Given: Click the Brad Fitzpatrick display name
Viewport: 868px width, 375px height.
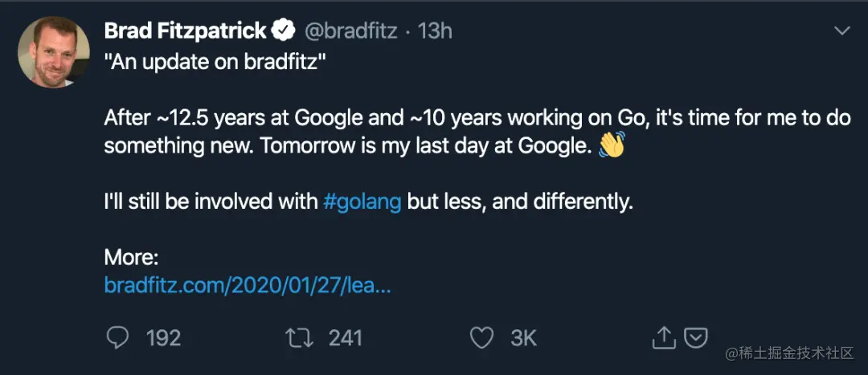Looking at the screenshot, I should pyautogui.click(x=185, y=31).
